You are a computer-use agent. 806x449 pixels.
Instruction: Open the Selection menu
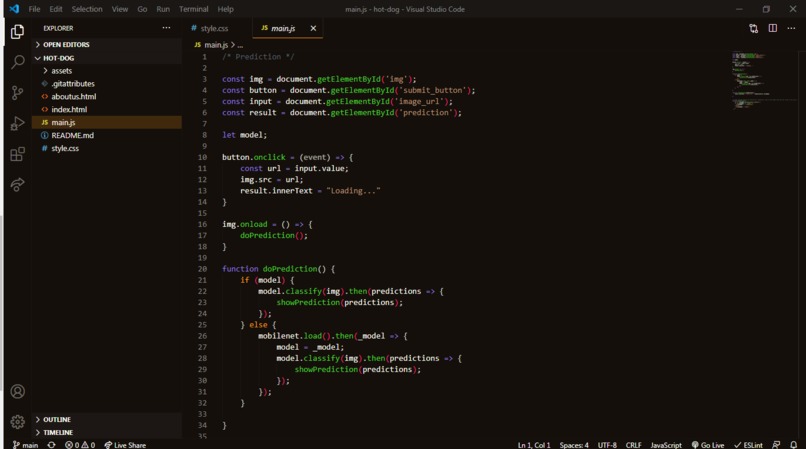(x=87, y=9)
